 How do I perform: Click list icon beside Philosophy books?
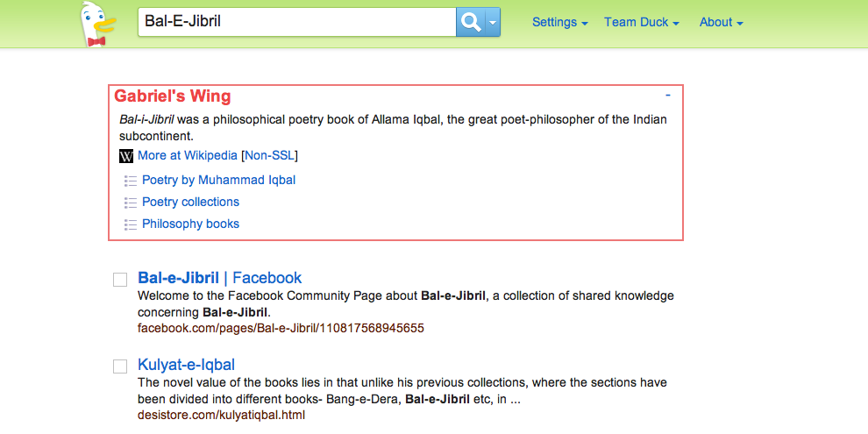click(x=131, y=224)
